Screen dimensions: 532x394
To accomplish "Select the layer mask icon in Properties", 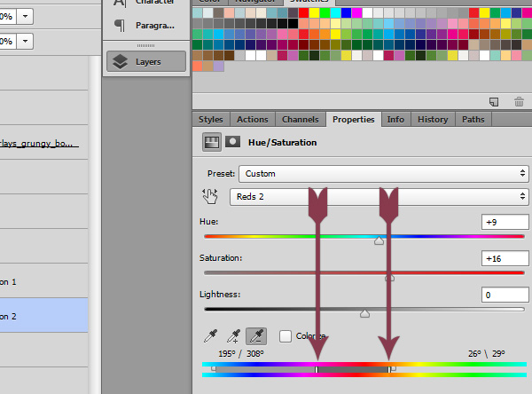I will (232, 142).
